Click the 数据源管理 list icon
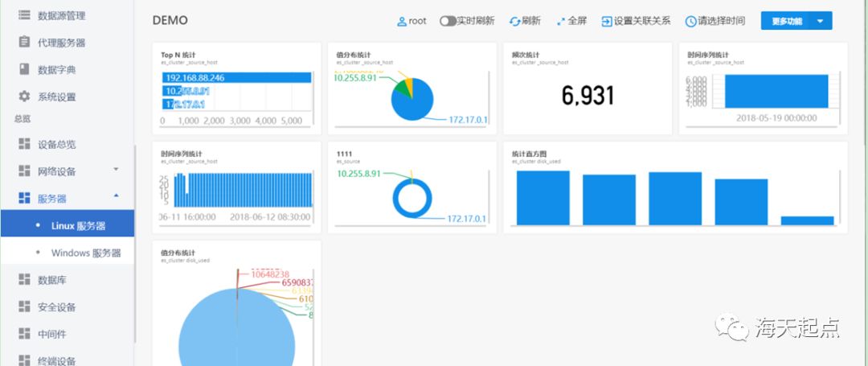The height and width of the screenshot is (366, 868). 24,15
